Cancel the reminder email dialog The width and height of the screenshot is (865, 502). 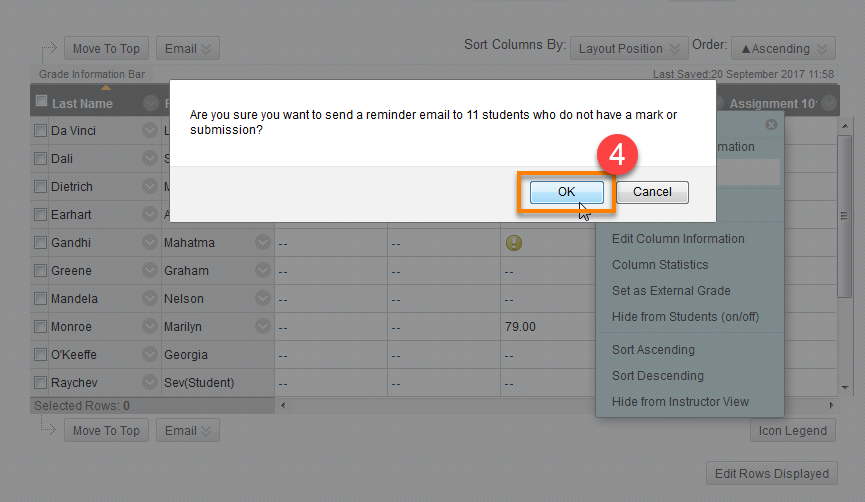[x=652, y=192]
